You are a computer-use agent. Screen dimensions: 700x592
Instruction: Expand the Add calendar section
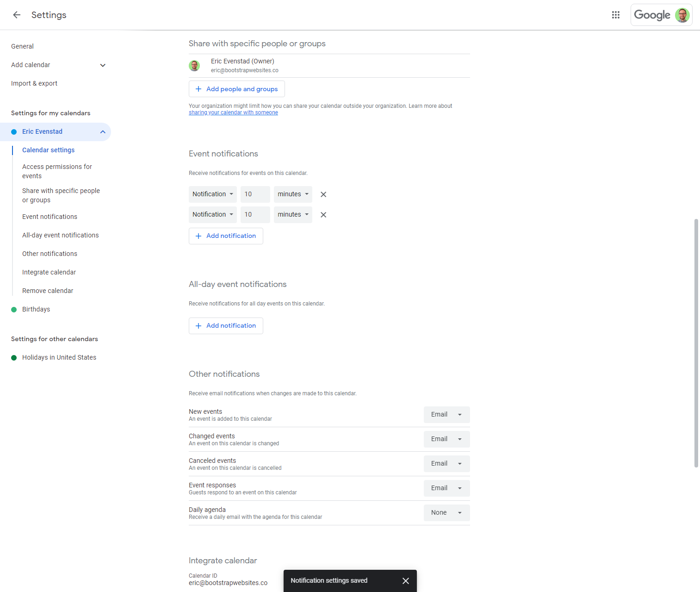[x=103, y=65]
